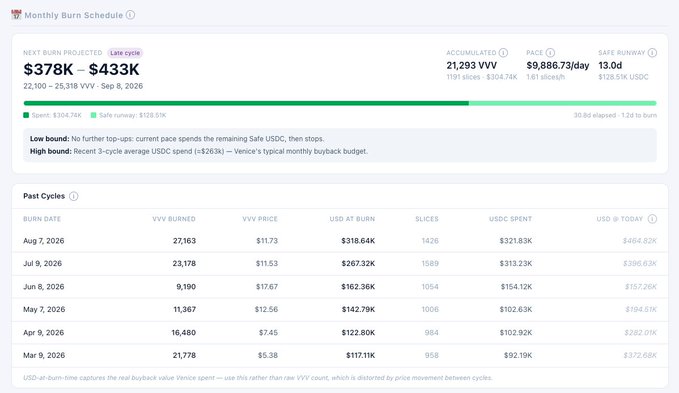679x393 pixels.
Task: Show info for the Pace metric
Action: [550, 53]
